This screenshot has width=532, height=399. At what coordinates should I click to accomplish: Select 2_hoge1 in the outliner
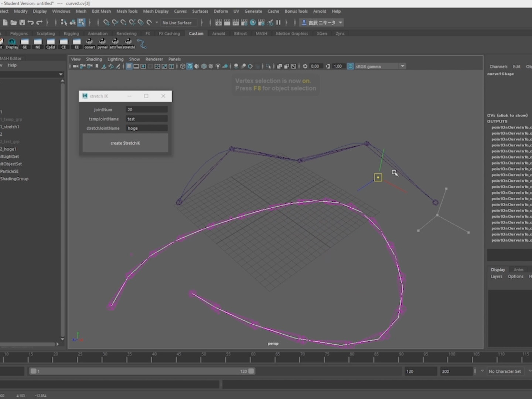[x=8, y=149]
